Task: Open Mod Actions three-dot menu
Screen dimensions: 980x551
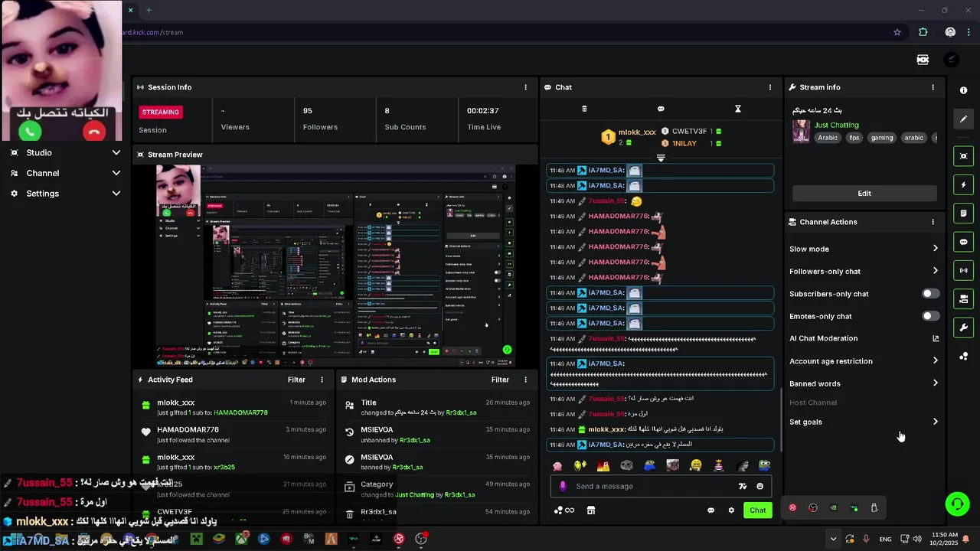Action: pos(525,380)
